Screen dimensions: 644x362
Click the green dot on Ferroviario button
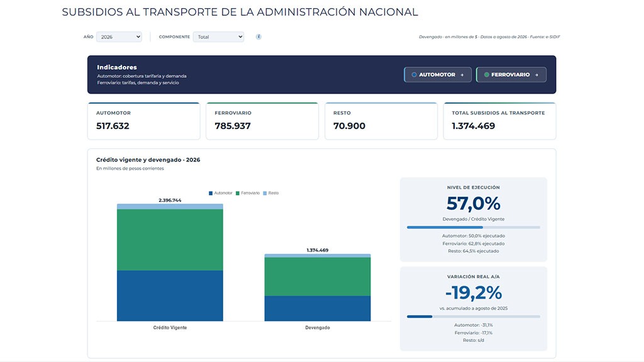click(486, 75)
